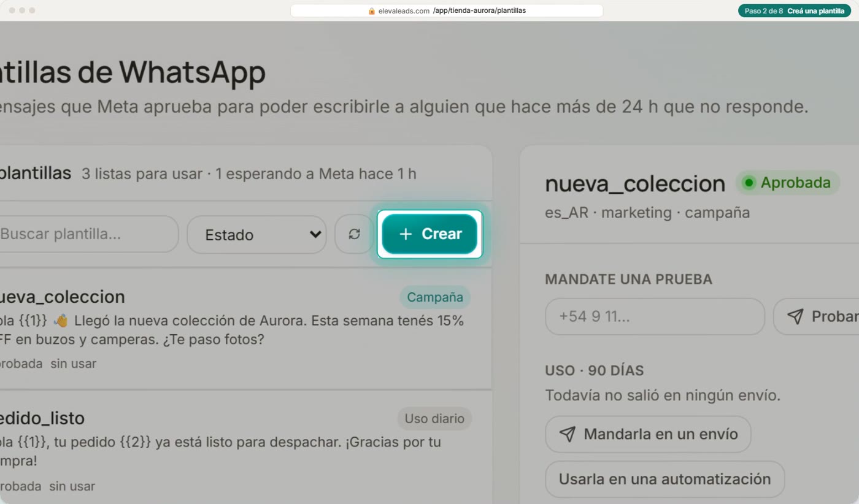The image size is (859, 504).
Task: Click "sin usar" under the pedido_listo template
Action: tap(72, 486)
